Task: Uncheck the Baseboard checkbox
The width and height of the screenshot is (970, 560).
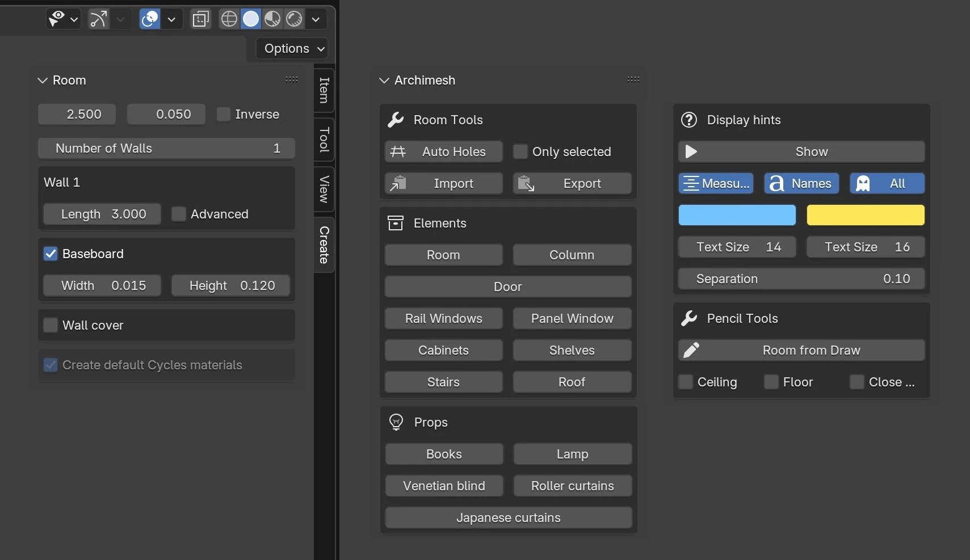Action: point(51,254)
